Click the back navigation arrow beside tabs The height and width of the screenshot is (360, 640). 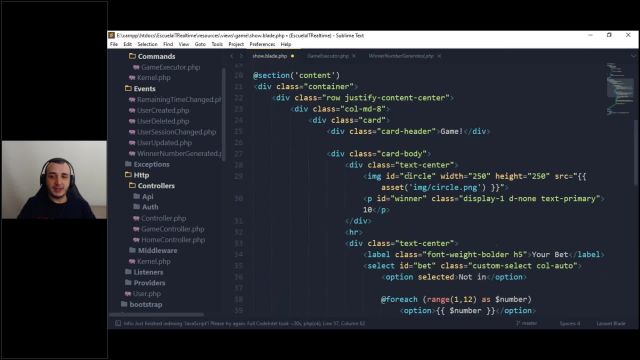pos(231,56)
